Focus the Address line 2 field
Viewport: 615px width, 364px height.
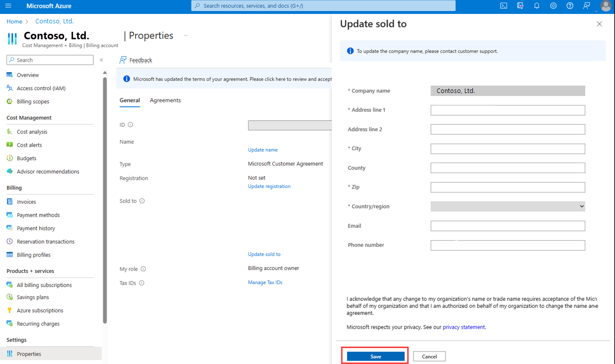click(x=508, y=129)
